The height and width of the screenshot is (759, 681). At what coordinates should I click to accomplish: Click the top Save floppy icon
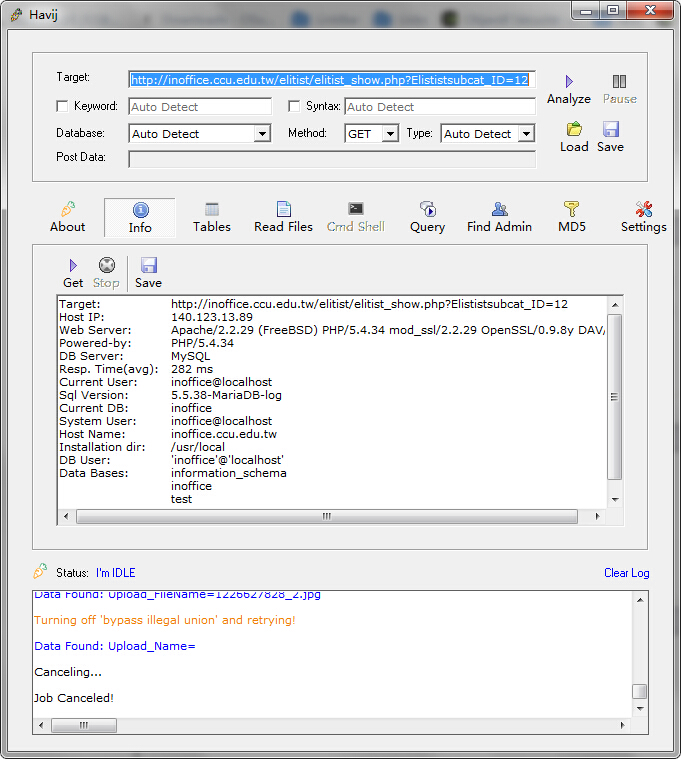coord(610,129)
